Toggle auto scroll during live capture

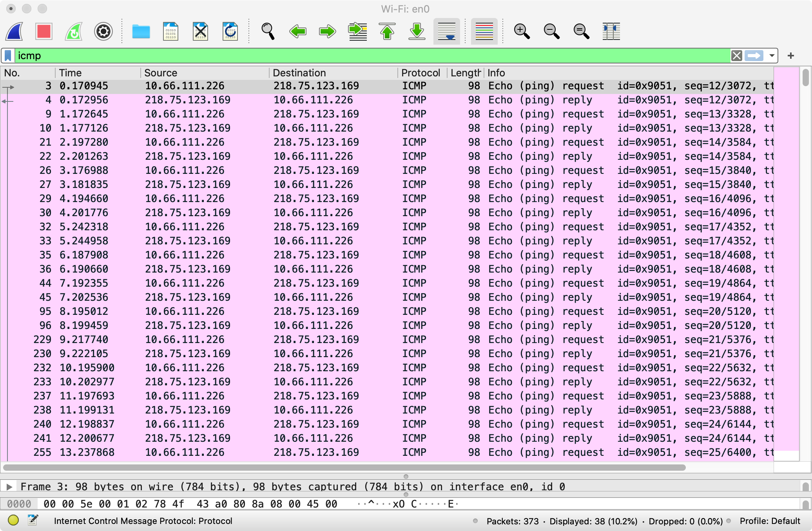click(447, 31)
